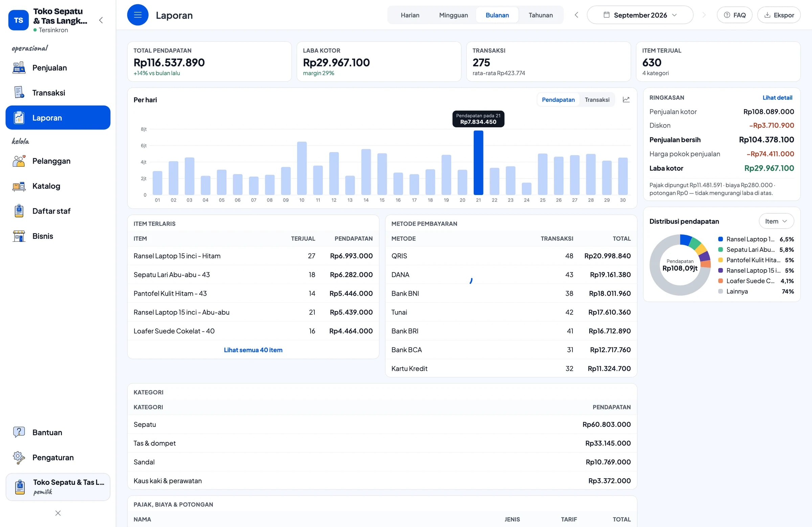The height and width of the screenshot is (527, 812).
Task: Click the FAQ button
Action: click(x=735, y=15)
